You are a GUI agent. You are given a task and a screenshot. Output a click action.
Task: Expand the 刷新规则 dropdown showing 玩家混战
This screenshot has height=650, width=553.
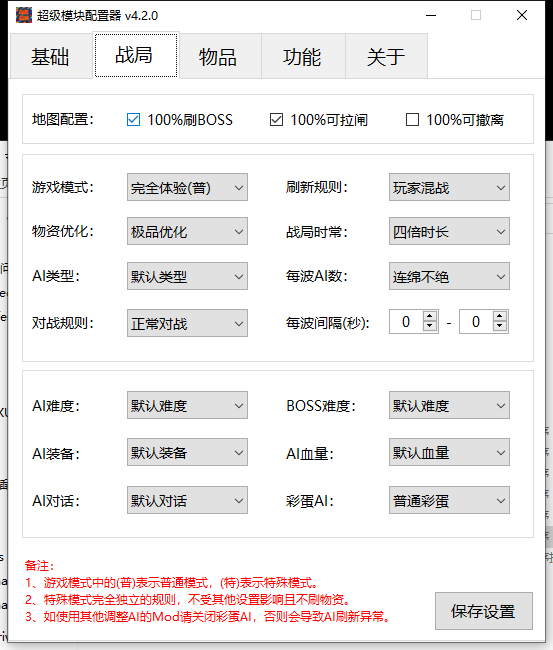point(449,187)
